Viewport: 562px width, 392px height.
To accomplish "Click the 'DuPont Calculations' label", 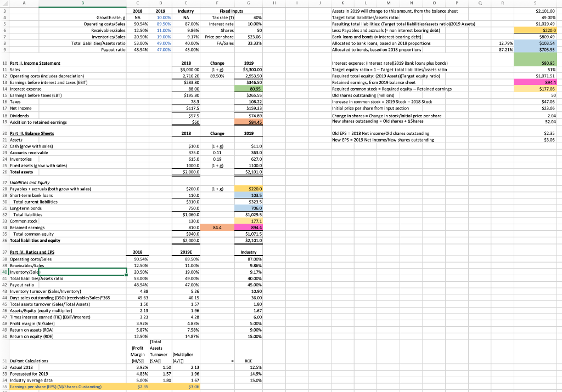I will pos(29,361).
